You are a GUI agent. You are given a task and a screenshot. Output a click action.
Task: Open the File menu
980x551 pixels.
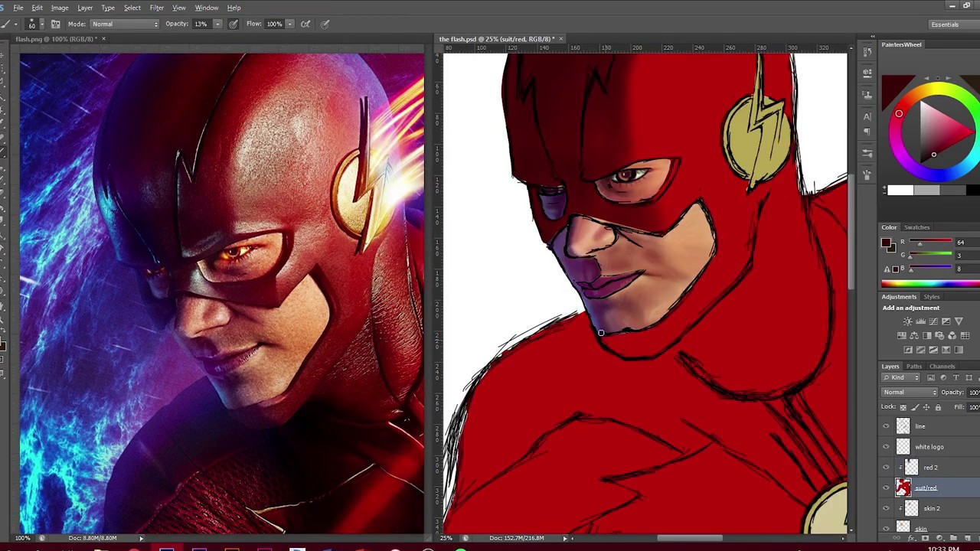coord(18,8)
